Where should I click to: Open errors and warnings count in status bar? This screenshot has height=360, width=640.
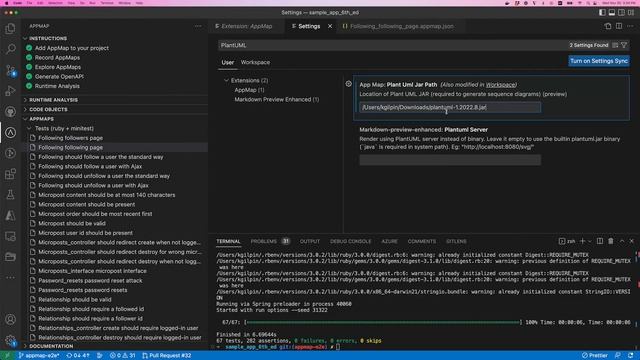coord(122,356)
